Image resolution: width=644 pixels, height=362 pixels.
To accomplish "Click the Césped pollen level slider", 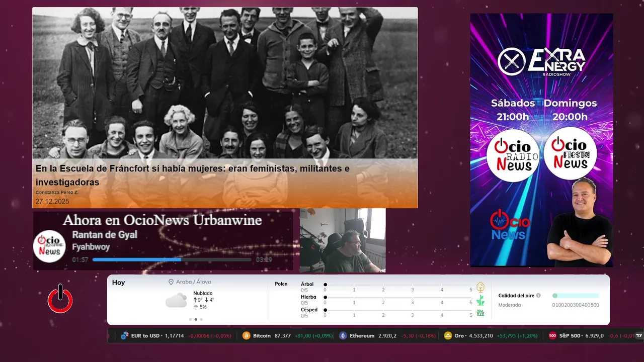I will [398, 310].
